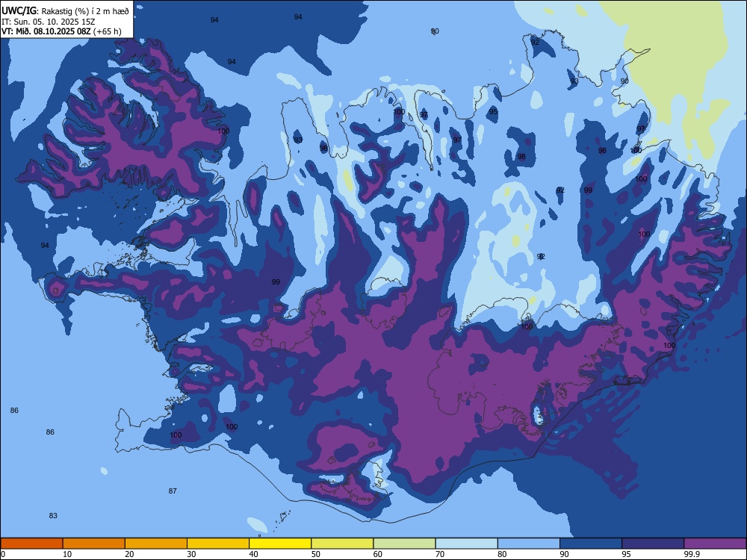Select the init time line 'IT: Sun. 05. 10. 2025 15Z'
Image resolution: width=747 pixels, height=560 pixels.
[48, 22]
